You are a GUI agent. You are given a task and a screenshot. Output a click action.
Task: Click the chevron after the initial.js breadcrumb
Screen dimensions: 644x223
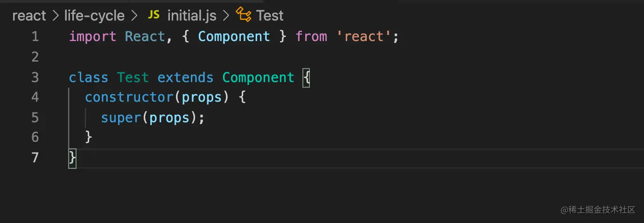pyautogui.click(x=226, y=16)
